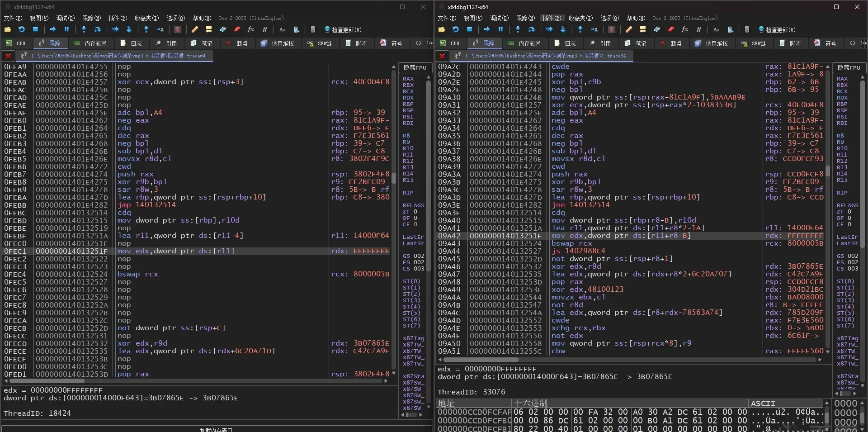This screenshot has width=868, height=432.
Task: Open calculator icon in right window toolbar
Action: (747, 29)
